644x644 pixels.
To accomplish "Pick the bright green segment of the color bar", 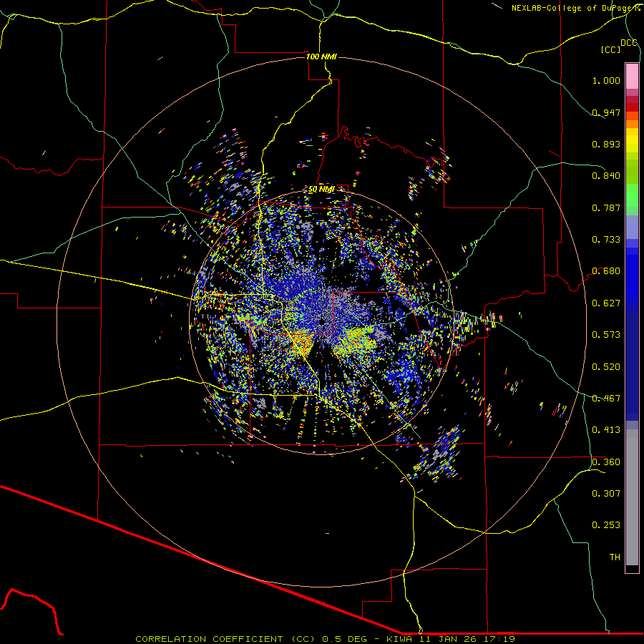I will [x=632, y=195].
